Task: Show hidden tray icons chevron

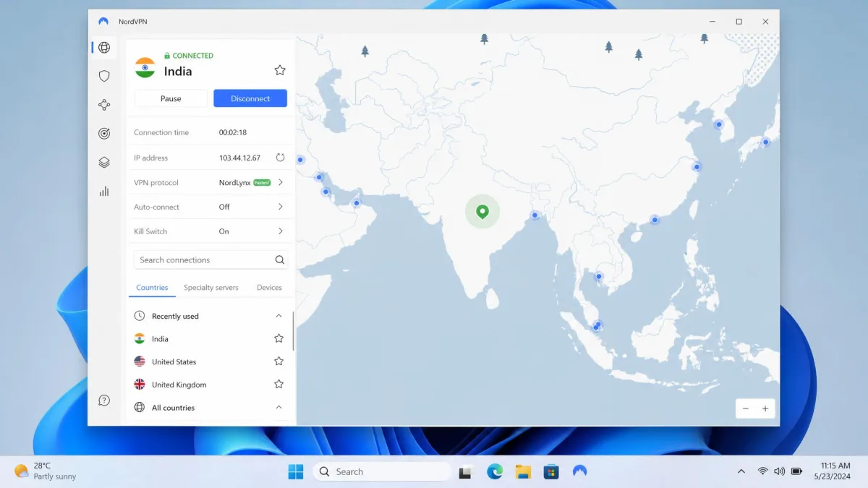Action: pos(741,471)
